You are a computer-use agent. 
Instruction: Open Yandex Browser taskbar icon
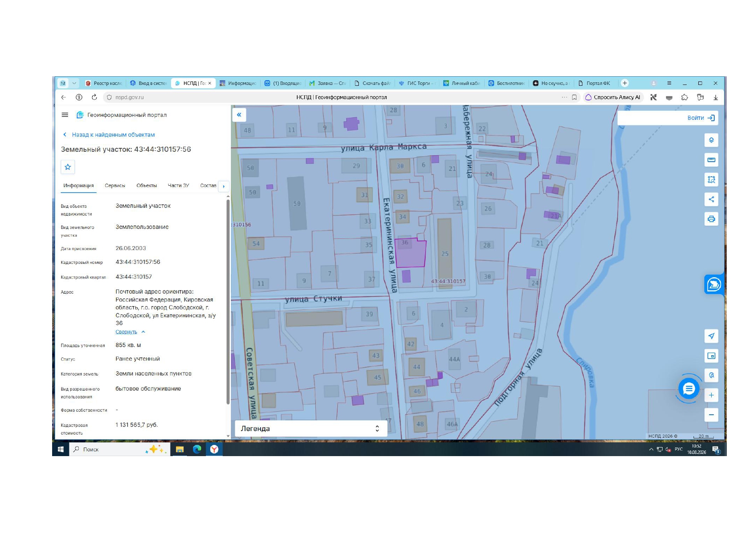point(214,449)
